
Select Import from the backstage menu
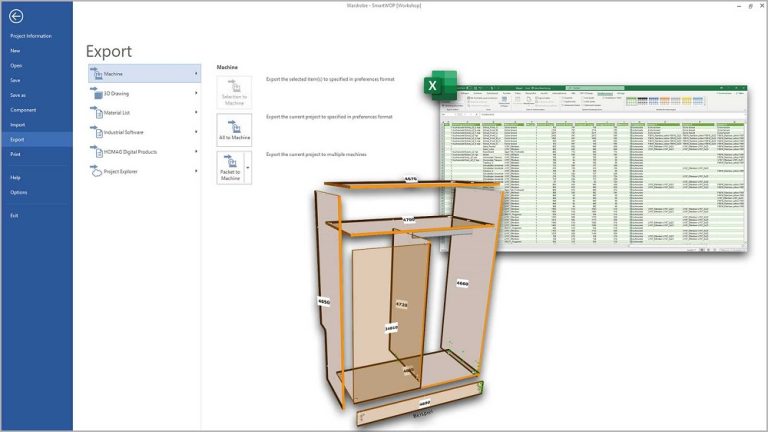pyautogui.click(x=17, y=125)
